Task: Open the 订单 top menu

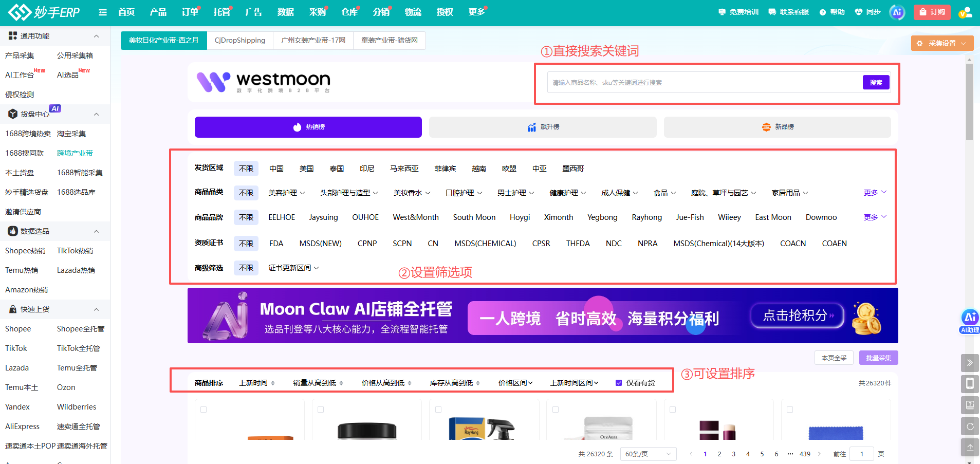Action: pyautogui.click(x=190, y=12)
